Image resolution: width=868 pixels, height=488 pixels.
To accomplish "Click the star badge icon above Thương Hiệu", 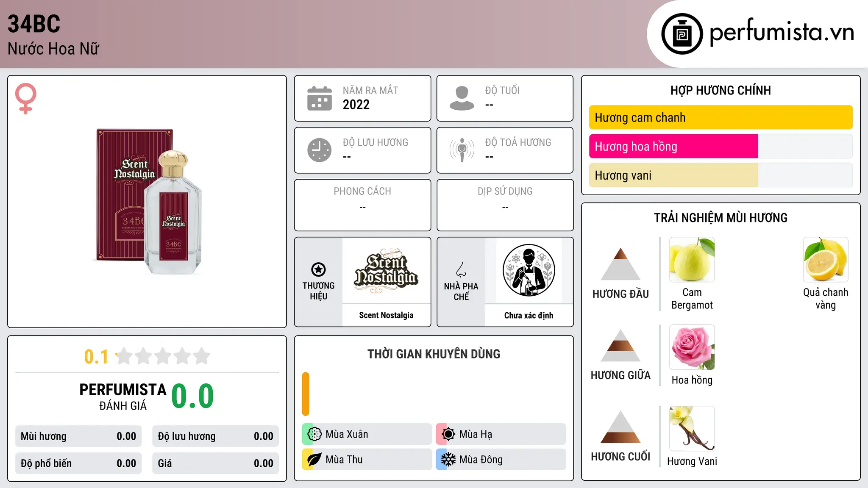I will pyautogui.click(x=318, y=269).
